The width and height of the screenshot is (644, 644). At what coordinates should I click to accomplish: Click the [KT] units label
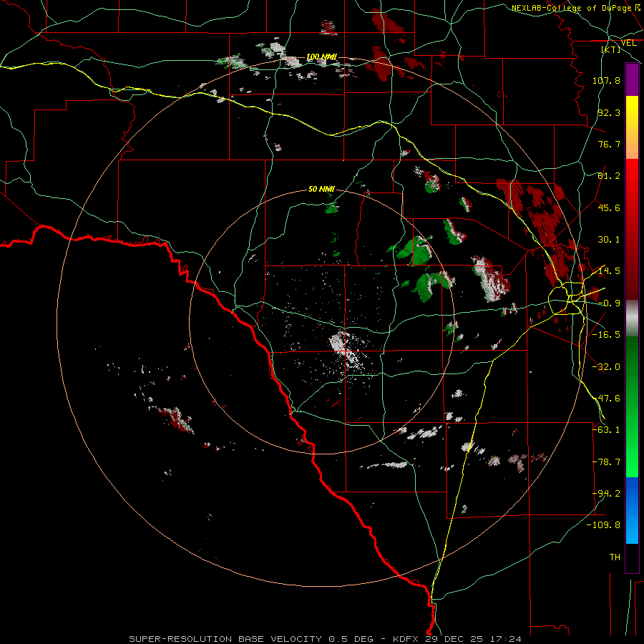(611, 49)
